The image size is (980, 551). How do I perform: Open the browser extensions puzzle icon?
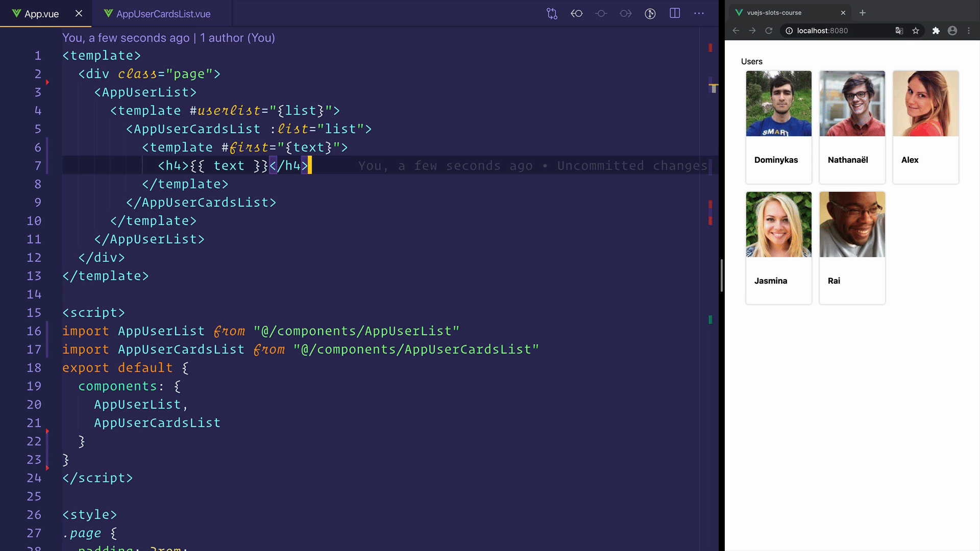(936, 31)
